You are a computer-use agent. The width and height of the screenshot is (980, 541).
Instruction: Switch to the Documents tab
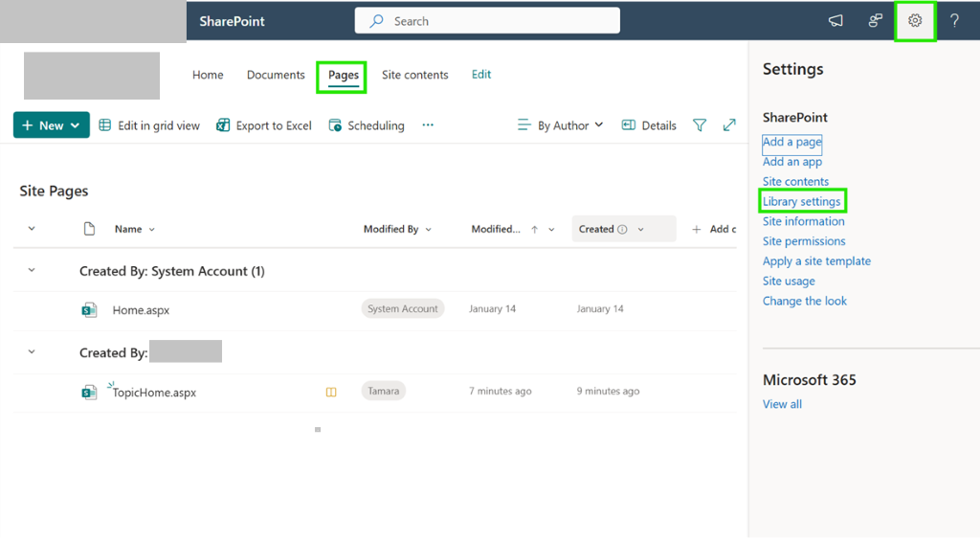(x=276, y=75)
